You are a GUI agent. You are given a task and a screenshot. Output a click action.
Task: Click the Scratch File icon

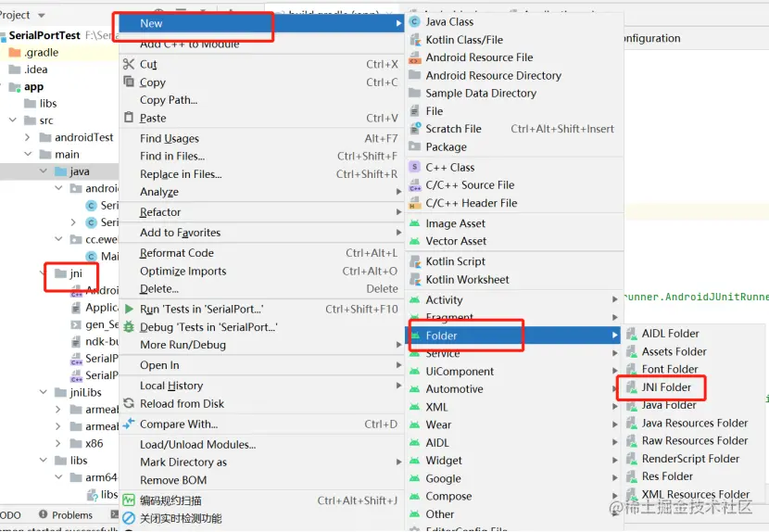coord(415,129)
